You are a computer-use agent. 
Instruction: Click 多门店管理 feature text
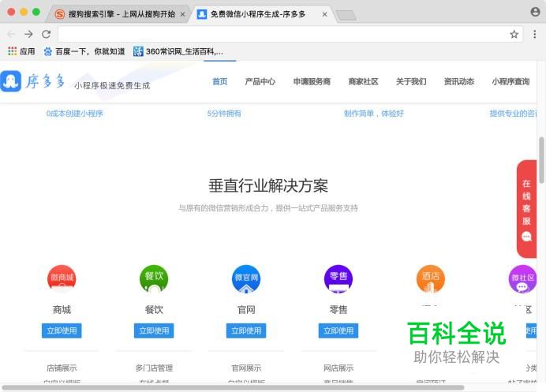[154, 368]
